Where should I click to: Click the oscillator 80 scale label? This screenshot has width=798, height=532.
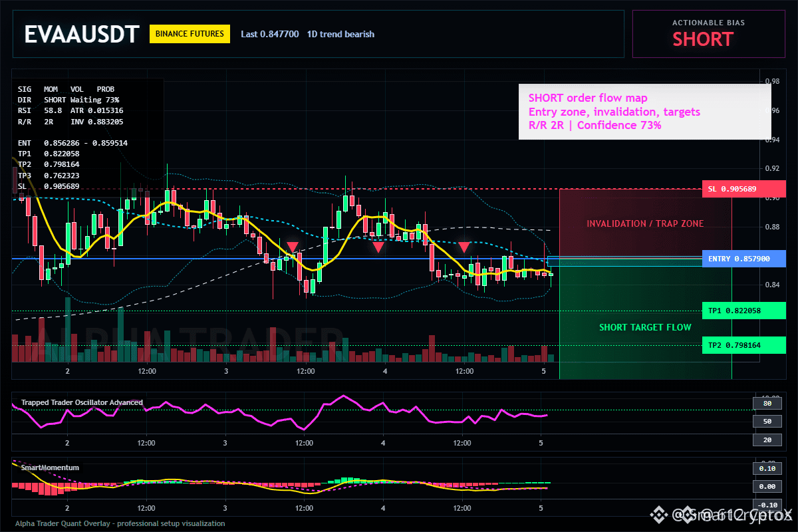767,403
